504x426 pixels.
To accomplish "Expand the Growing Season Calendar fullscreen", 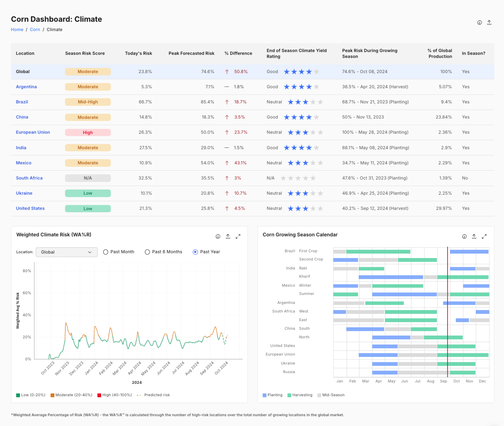I will [x=484, y=236].
